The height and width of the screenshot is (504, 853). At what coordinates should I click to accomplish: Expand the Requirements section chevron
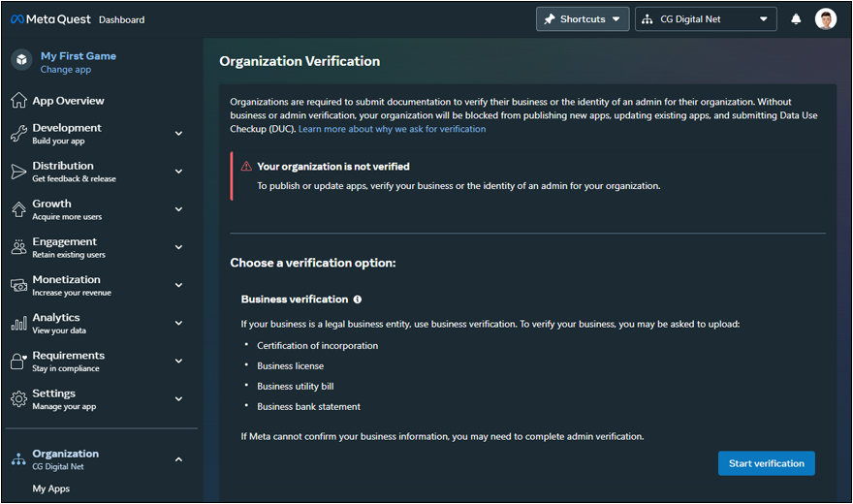(x=178, y=361)
